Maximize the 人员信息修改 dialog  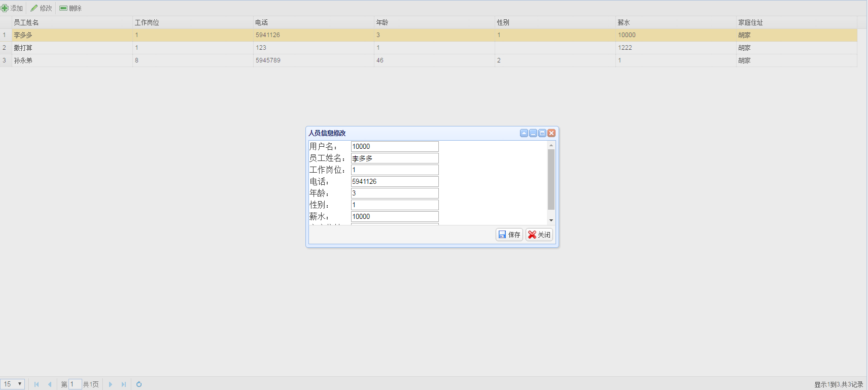(x=542, y=133)
